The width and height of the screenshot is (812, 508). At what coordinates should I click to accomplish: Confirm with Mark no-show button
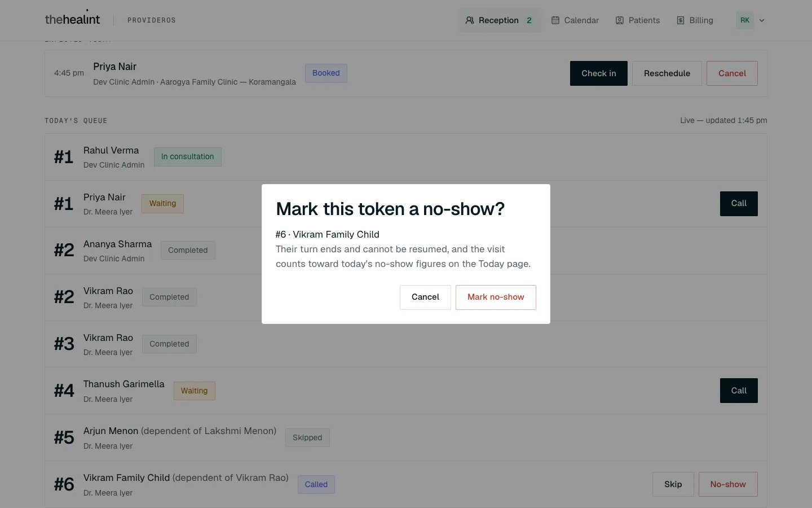click(x=496, y=297)
